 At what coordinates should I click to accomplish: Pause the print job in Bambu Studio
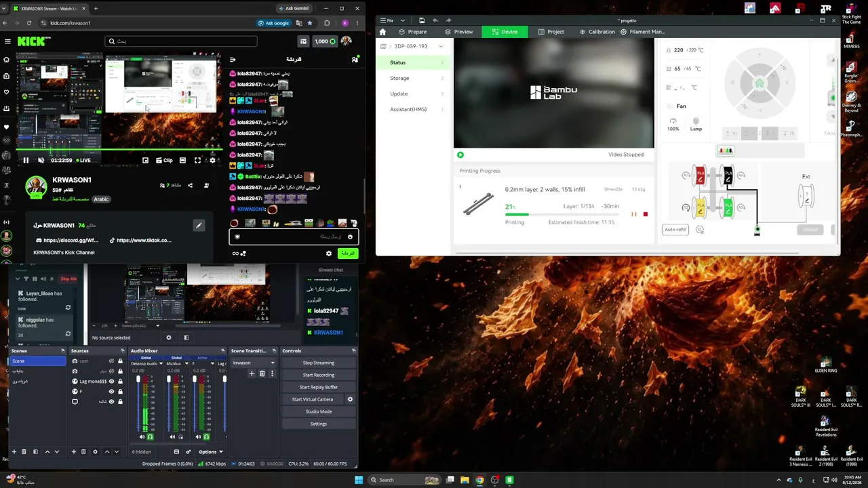tap(634, 214)
